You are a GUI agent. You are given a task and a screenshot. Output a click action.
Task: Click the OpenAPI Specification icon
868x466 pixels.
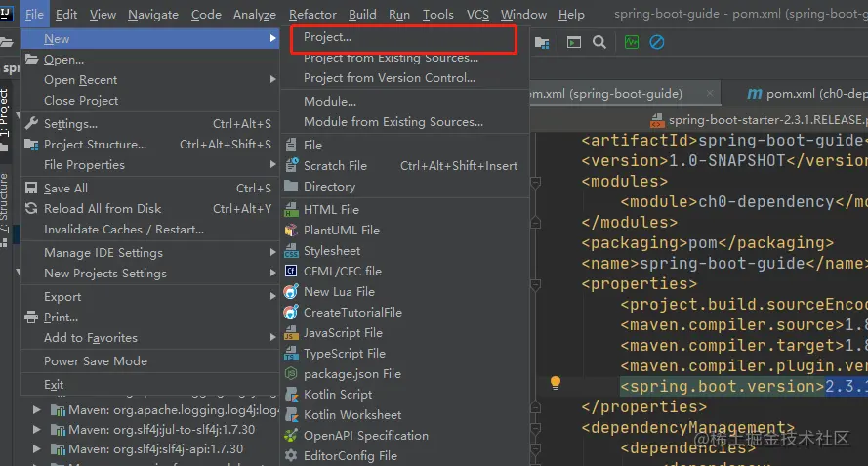[x=291, y=436]
